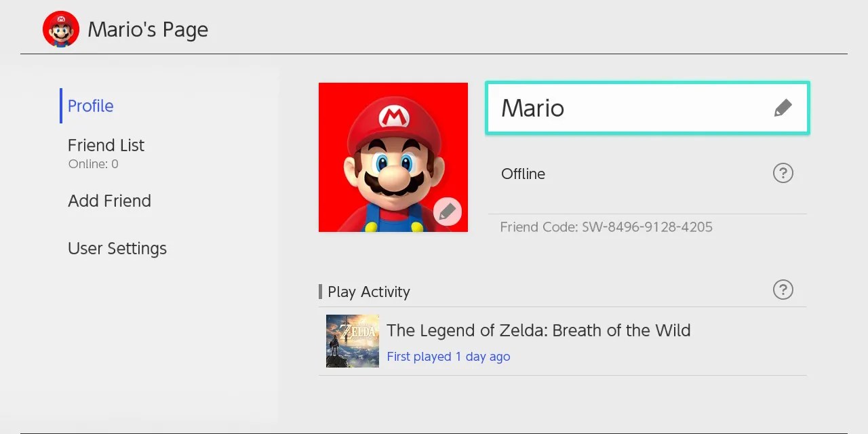Open Breath of the Wild game thumbnail
This screenshot has width=868, height=434.
[x=352, y=341]
